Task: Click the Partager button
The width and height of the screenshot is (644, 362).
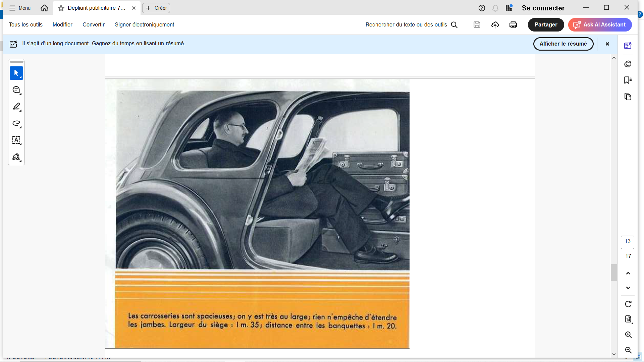Action: (x=546, y=25)
